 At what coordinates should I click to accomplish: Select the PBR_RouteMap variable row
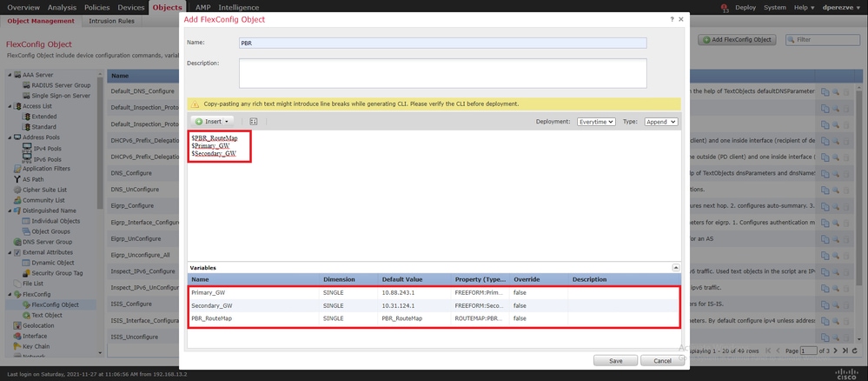click(x=434, y=319)
